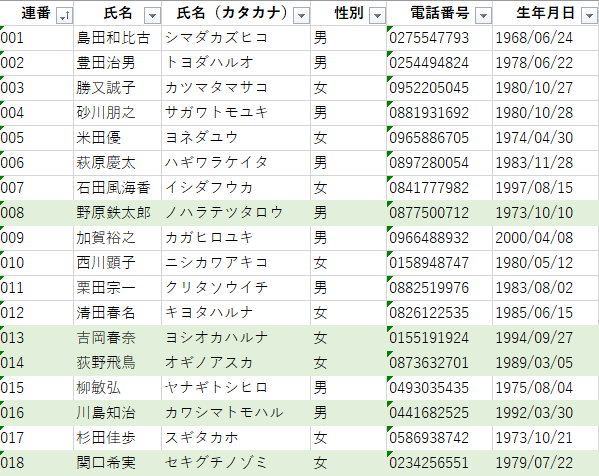Select cell with name 川島知治
Viewport: 599px width, 476px height.
[x=118, y=413]
